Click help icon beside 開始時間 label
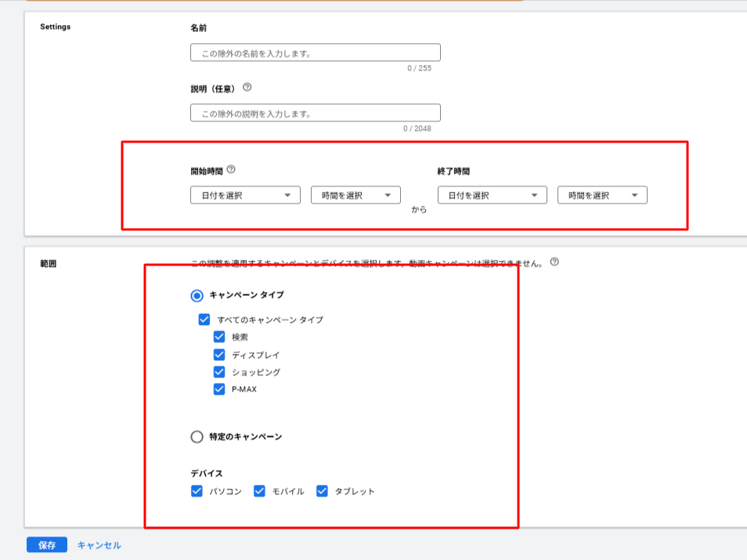Screen dimensions: 747x560 [231, 169]
